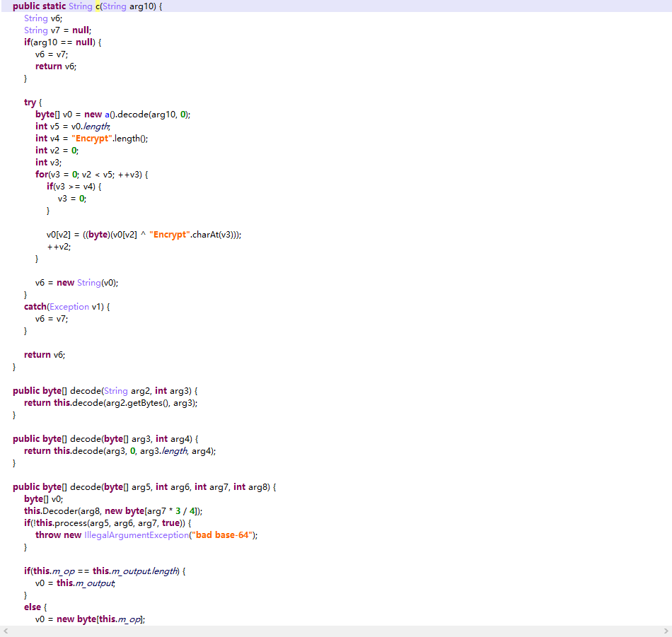
Task: Click the 'try {' keyword line
Action: 33,103
